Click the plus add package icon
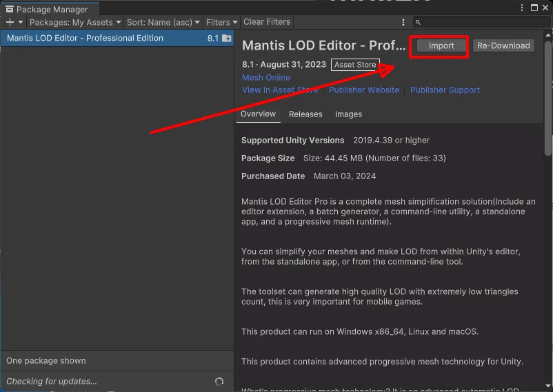 (x=10, y=22)
